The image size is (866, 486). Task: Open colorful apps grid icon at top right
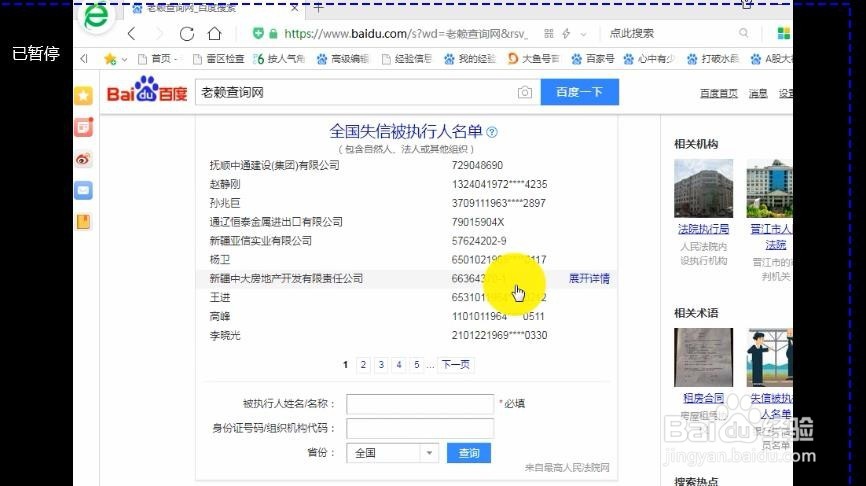pos(784,33)
